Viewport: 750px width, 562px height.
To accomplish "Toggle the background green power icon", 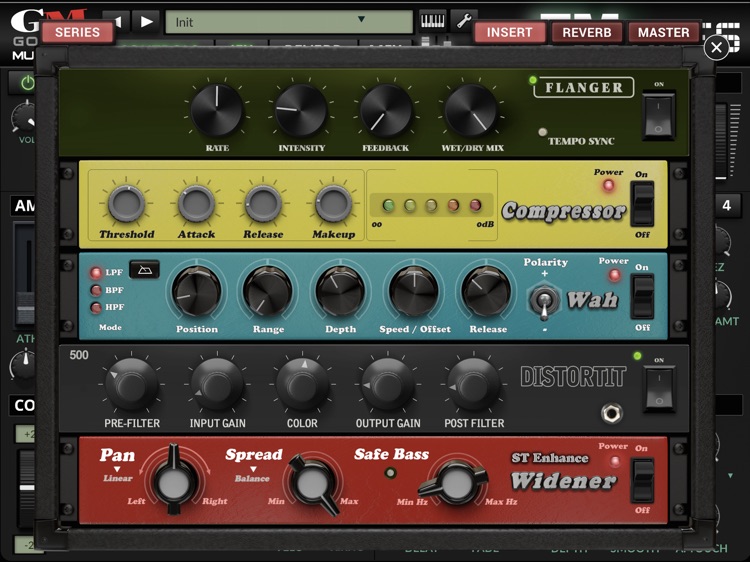I will point(27,83).
